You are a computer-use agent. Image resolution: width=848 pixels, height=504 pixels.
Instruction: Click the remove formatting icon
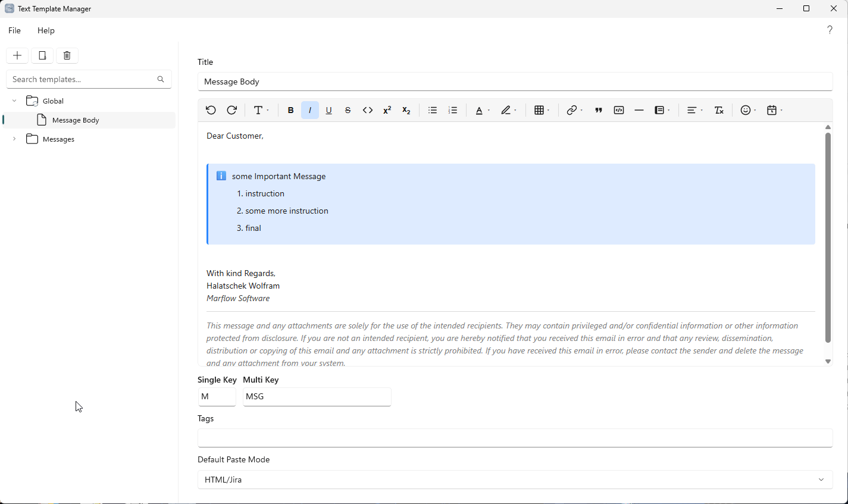click(x=719, y=110)
